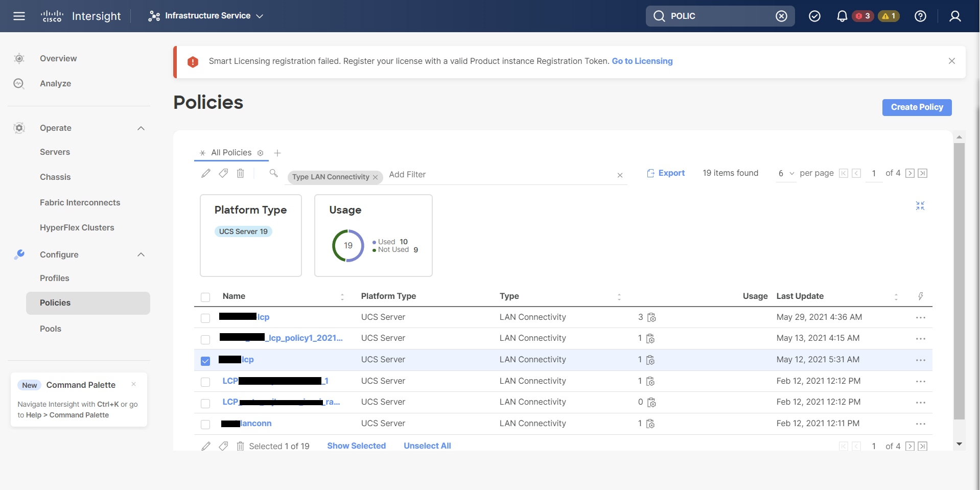Toggle the select-all checkbox in the header
Screen dimensions: 980x490
pyautogui.click(x=205, y=297)
